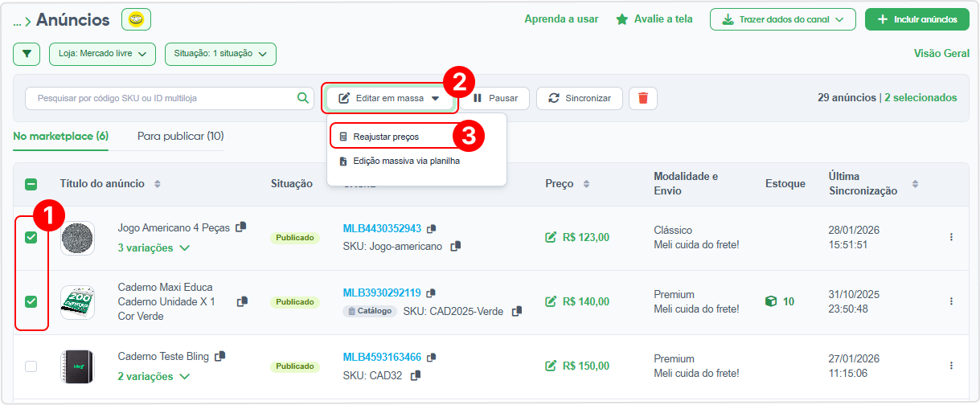Click the star icon beside Avalie a tela
Image resolution: width=980 pixels, height=405 pixels.
pos(622,19)
